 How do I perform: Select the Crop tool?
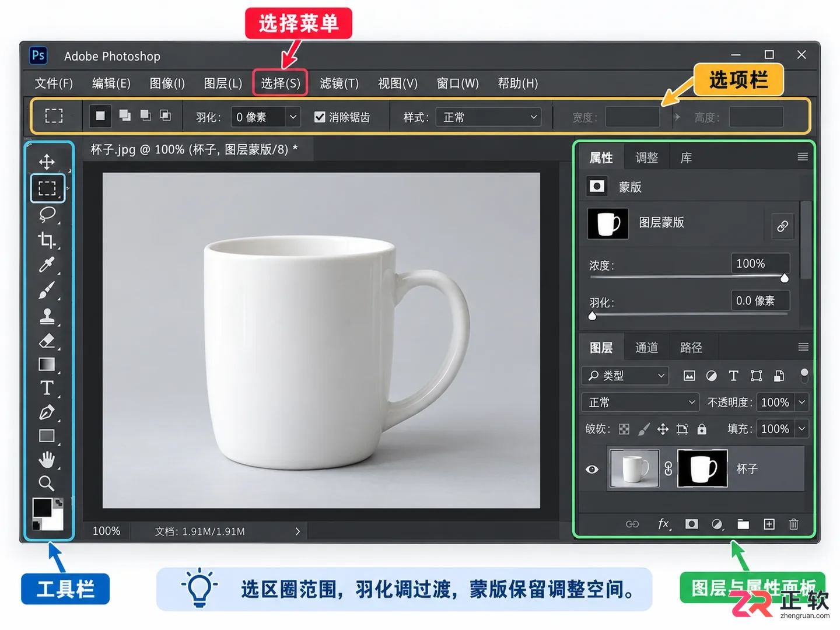tap(47, 240)
